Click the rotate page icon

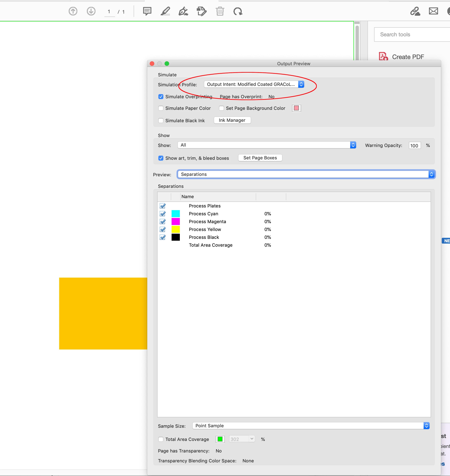tap(238, 11)
